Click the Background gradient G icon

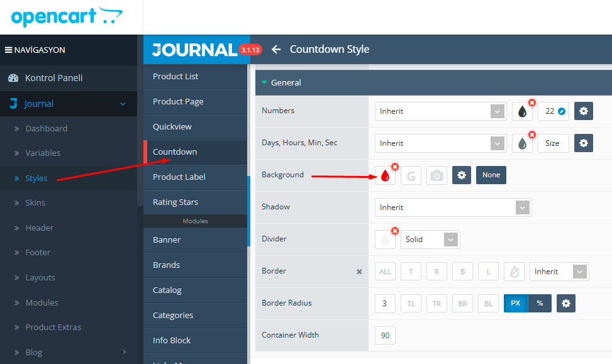pos(411,175)
